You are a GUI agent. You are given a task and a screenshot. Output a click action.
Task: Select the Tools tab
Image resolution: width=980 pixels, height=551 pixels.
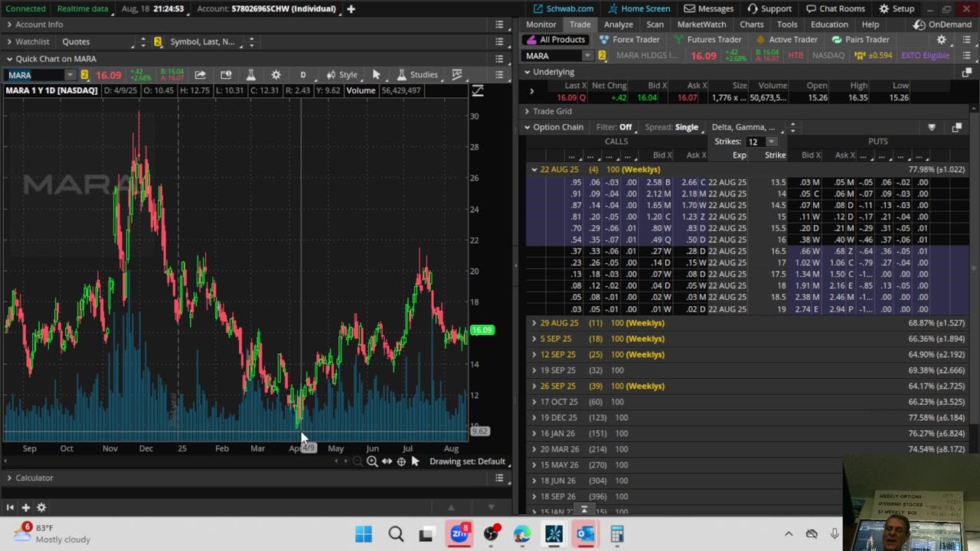pyautogui.click(x=787, y=24)
